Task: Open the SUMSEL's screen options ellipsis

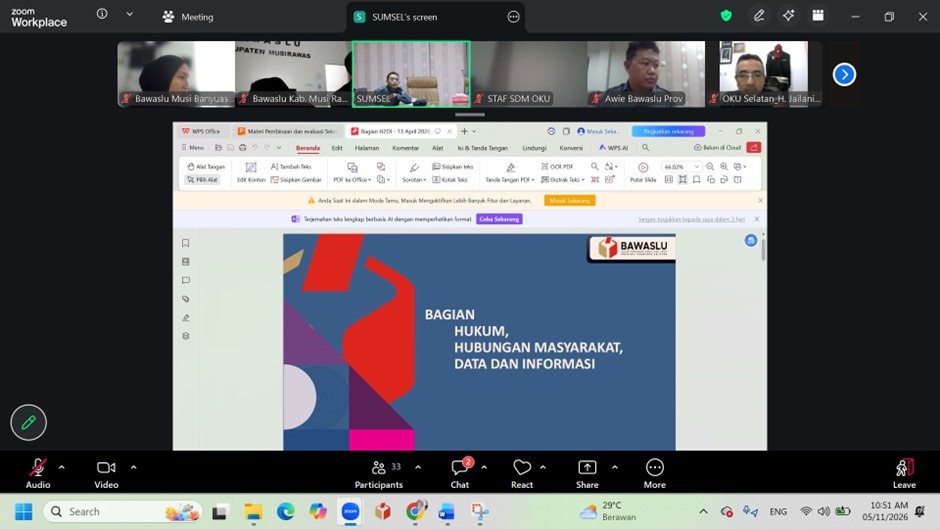Action: (x=513, y=17)
